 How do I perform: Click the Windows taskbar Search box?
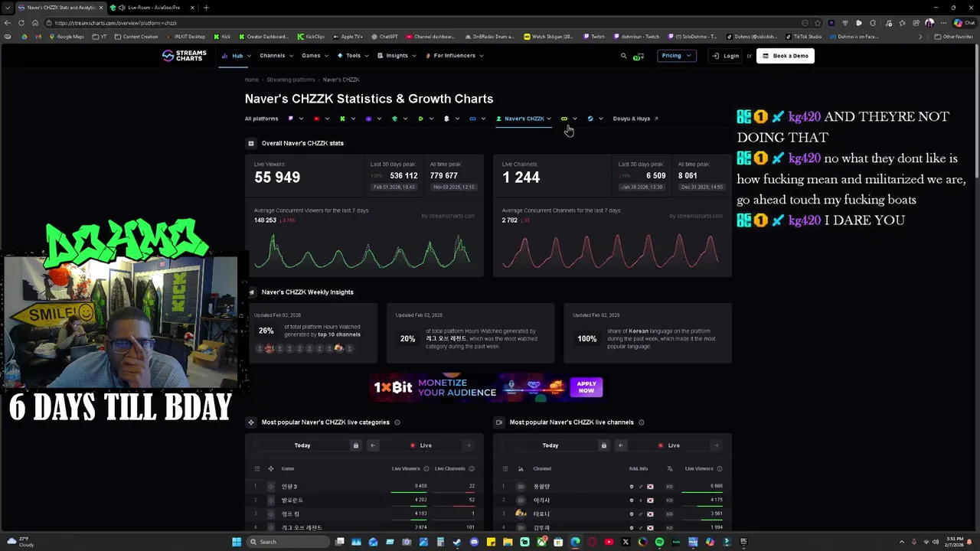pos(287,542)
